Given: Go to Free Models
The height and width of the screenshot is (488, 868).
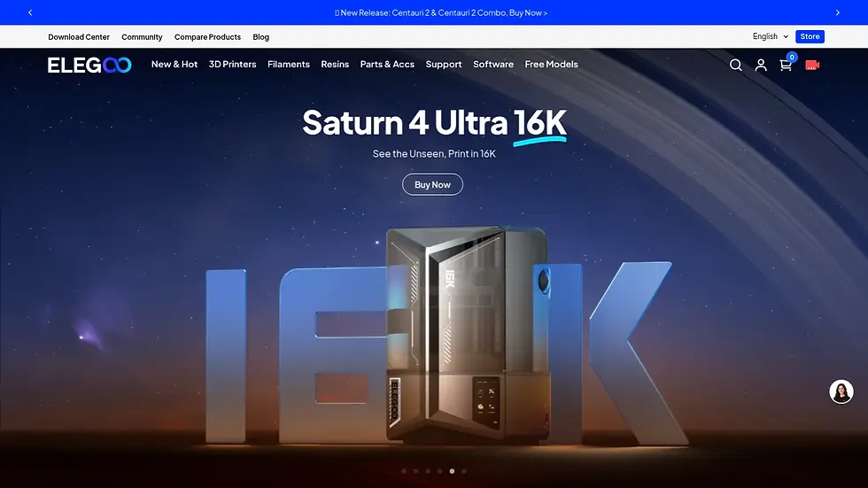Looking at the screenshot, I should (551, 64).
